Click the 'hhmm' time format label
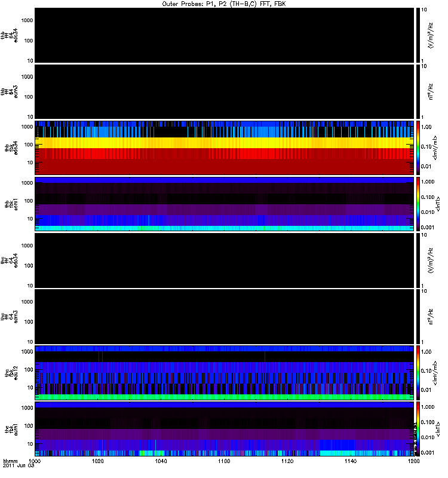Image resolution: width=448 pixels, height=478 pixels. [10, 462]
